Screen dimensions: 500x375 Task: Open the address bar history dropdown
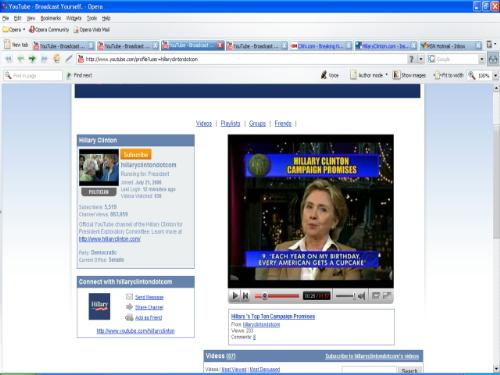pos(421,59)
